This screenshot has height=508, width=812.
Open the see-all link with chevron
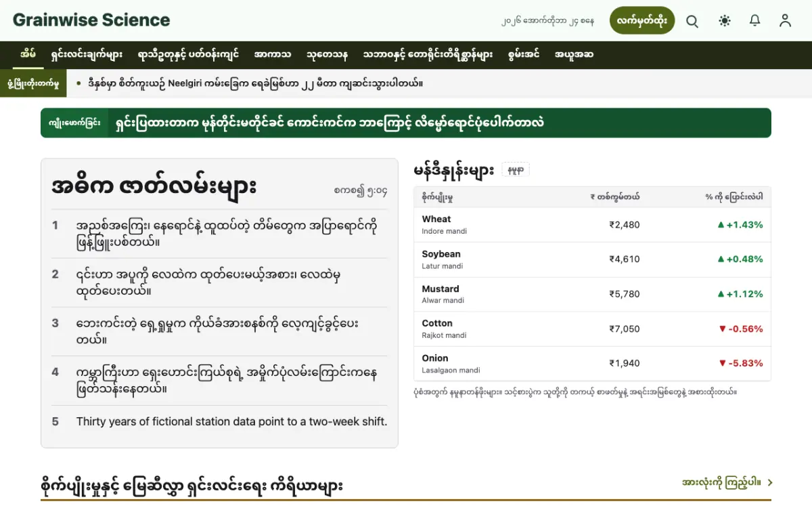727,483
